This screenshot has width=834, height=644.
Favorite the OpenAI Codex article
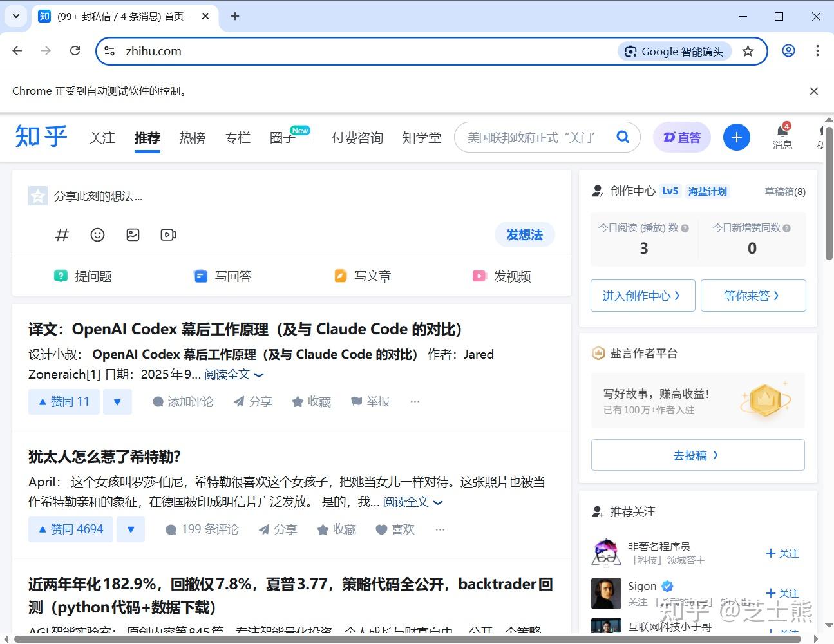point(311,401)
